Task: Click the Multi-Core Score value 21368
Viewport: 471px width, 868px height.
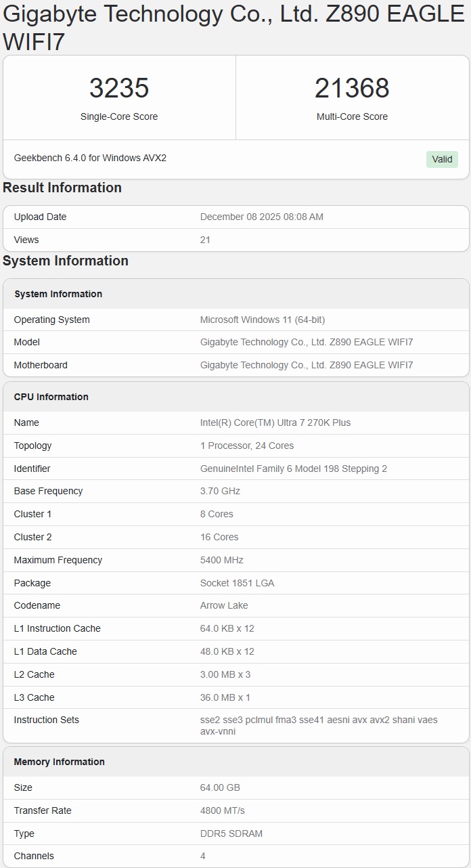Action: tap(352, 88)
